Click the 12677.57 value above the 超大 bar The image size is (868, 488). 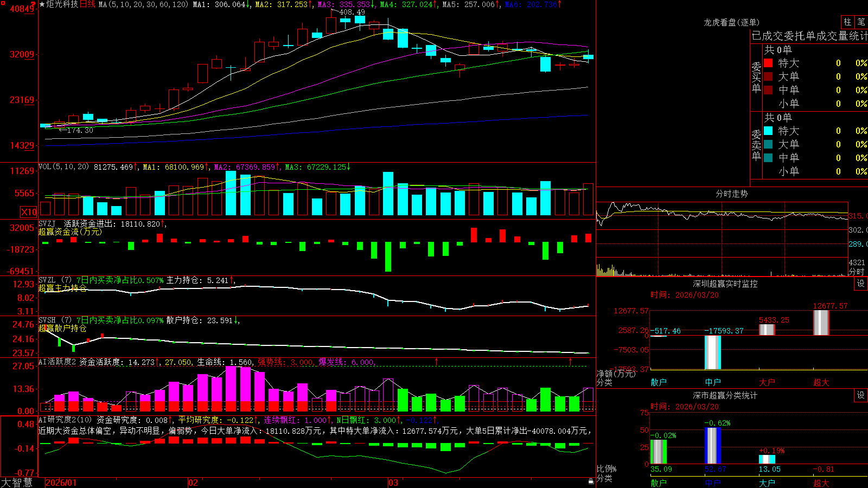[x=830, y=306]
